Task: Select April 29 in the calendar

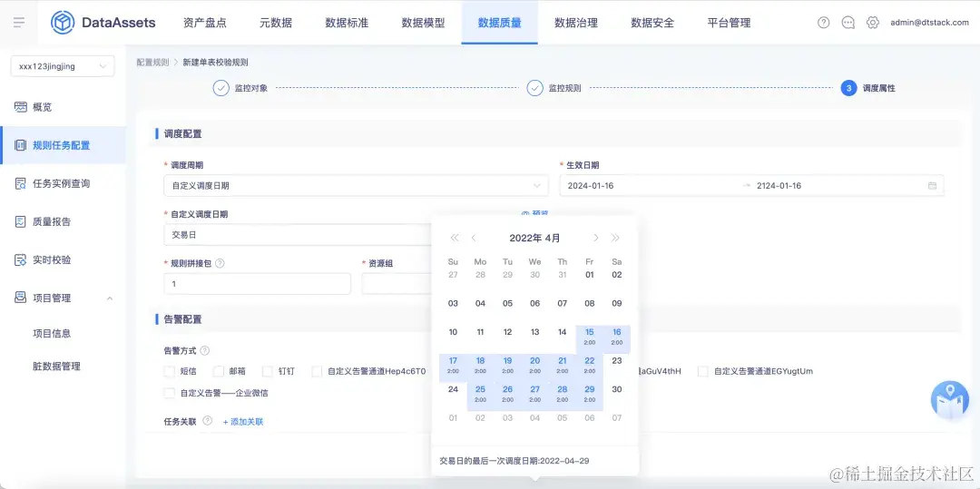Action: (x=590, y=394)
